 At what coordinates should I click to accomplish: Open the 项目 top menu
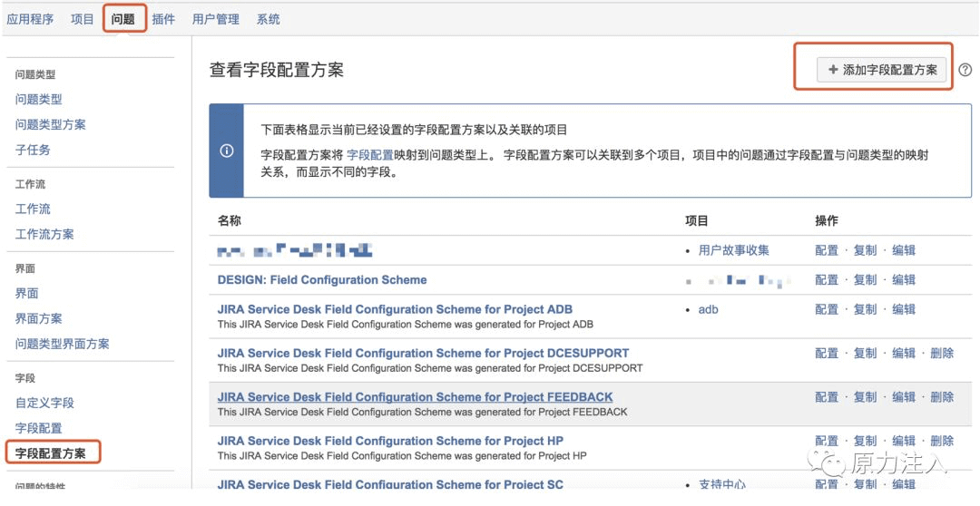82,19
